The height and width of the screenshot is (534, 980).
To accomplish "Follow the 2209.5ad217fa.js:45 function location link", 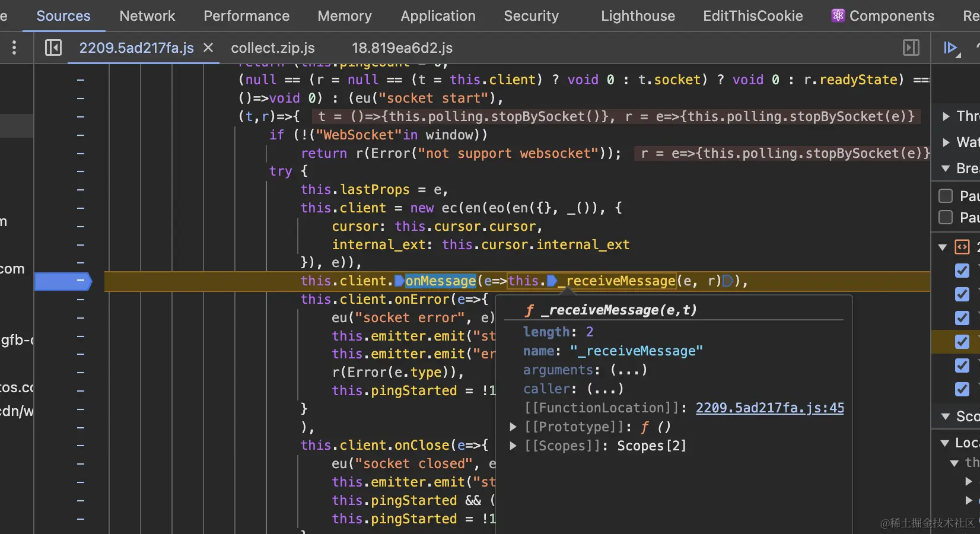I will coord(770,408).
